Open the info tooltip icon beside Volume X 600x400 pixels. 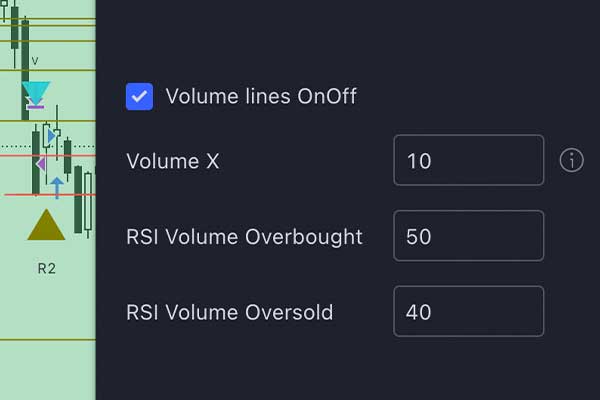point(571,160)
